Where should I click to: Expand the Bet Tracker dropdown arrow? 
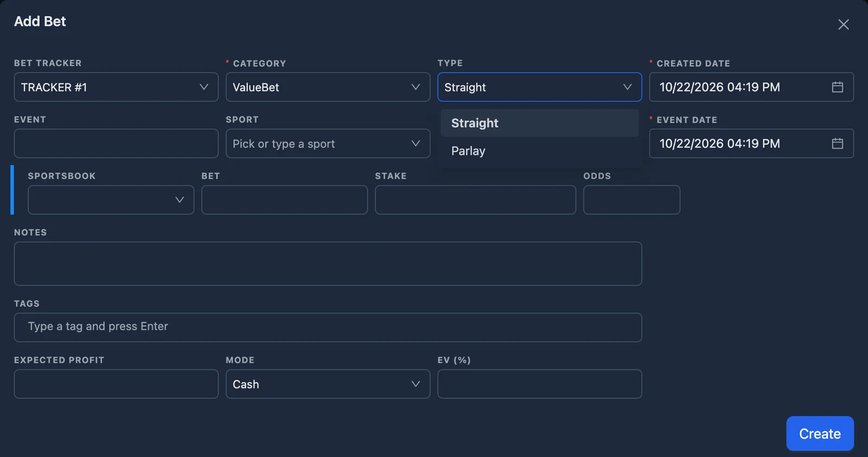click(x=204, y=87)
